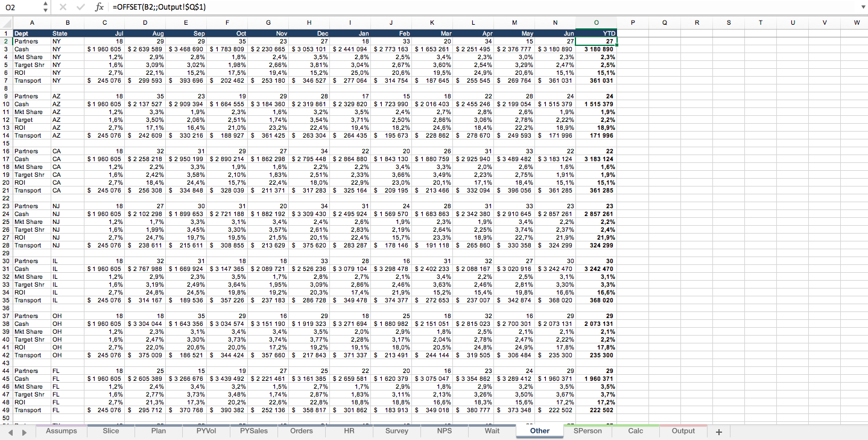Click the Name Box down stepper arrow
868x440 pixels.
coord(45,10)
